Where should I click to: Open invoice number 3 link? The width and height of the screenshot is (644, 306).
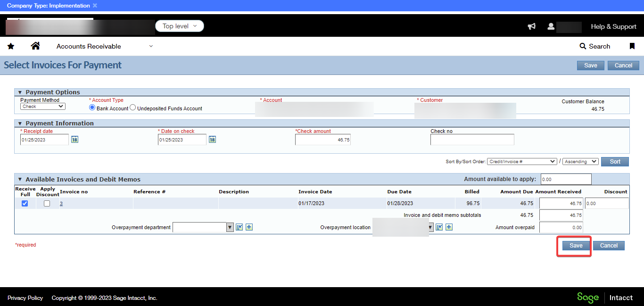(61, 204)
